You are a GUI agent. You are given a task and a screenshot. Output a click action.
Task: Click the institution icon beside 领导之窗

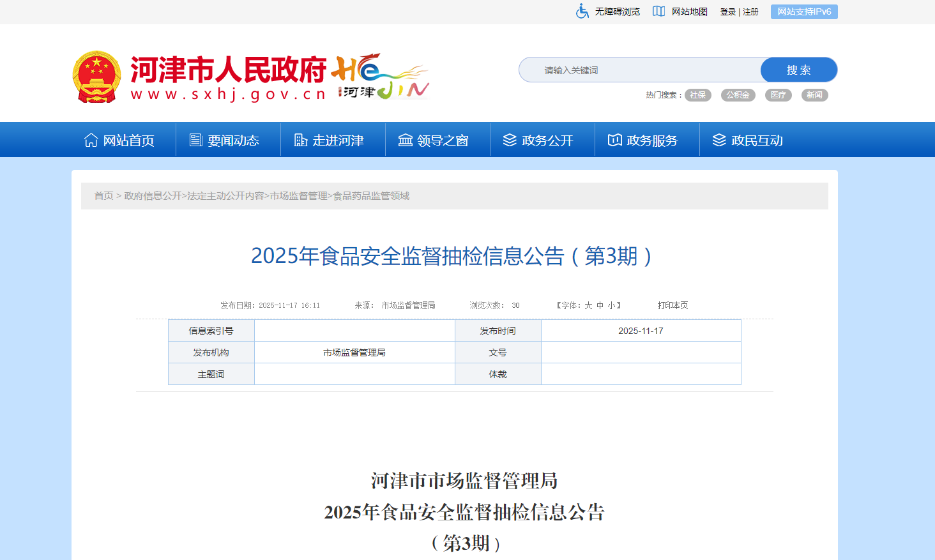[406, 140]
